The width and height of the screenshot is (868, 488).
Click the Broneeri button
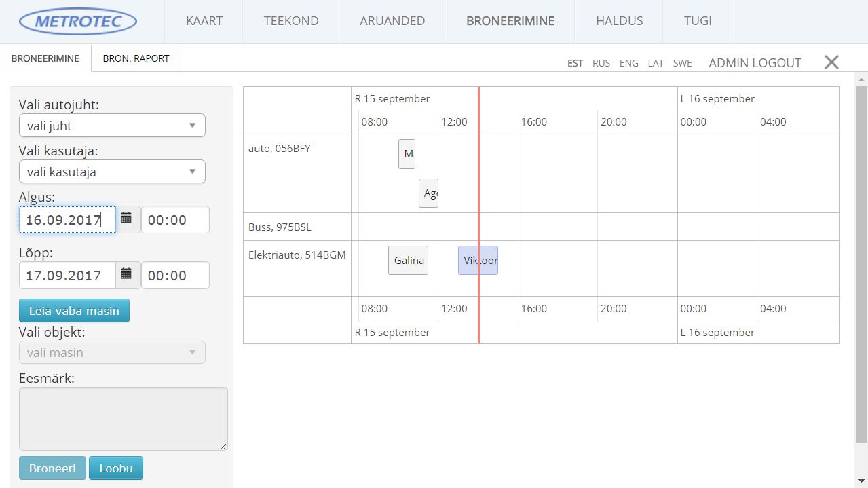click(52, 468)
